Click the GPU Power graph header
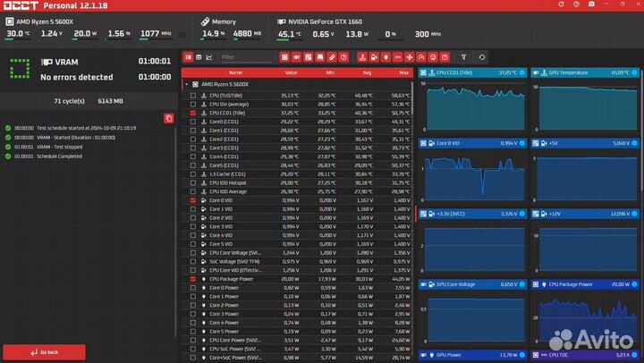The width and height of the screenshot is (644, 363). pyautogui.click(x=472, y=355)
